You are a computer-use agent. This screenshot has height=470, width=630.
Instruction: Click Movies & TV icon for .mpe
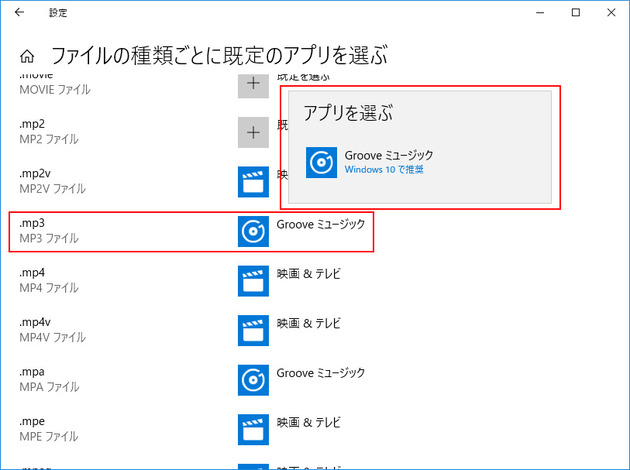pyautogui.click(x=253, y=429)
